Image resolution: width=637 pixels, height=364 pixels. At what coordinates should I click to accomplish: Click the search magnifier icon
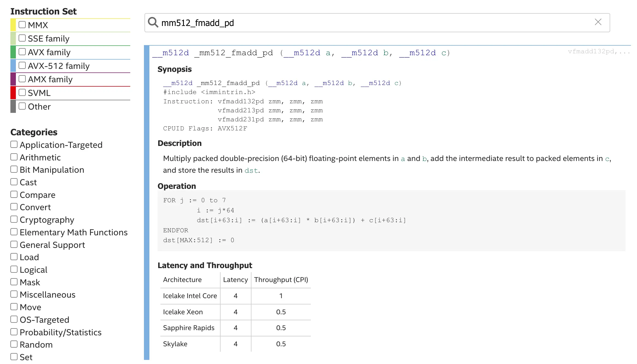(x=153, y=23)
